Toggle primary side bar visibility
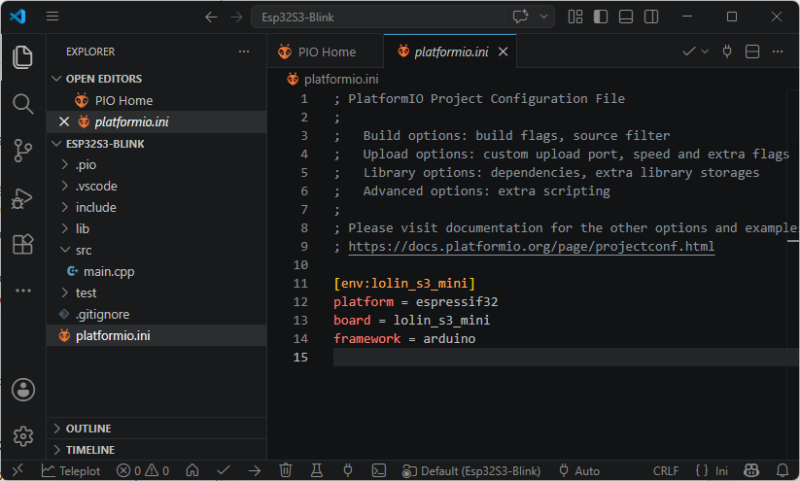800x481 pixels. tap(601, 17)
